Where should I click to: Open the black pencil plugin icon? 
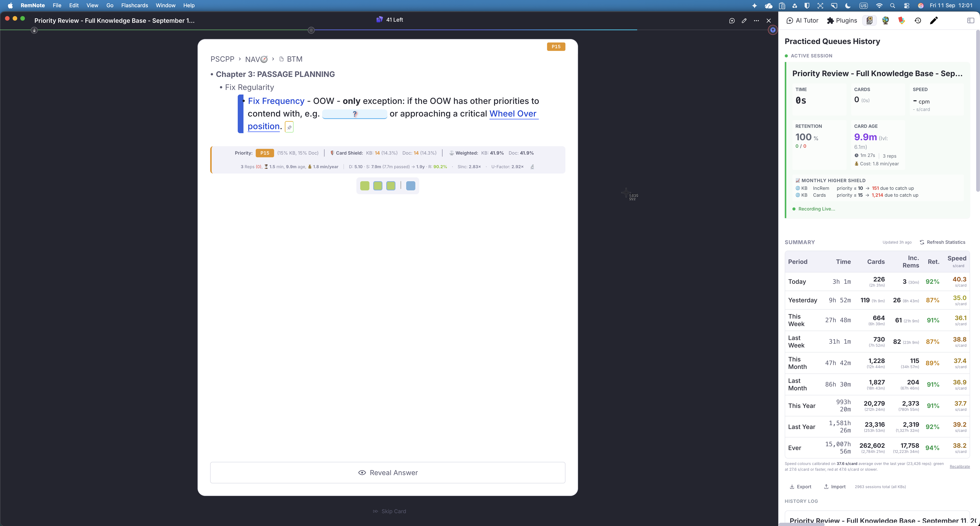point(934,20)
